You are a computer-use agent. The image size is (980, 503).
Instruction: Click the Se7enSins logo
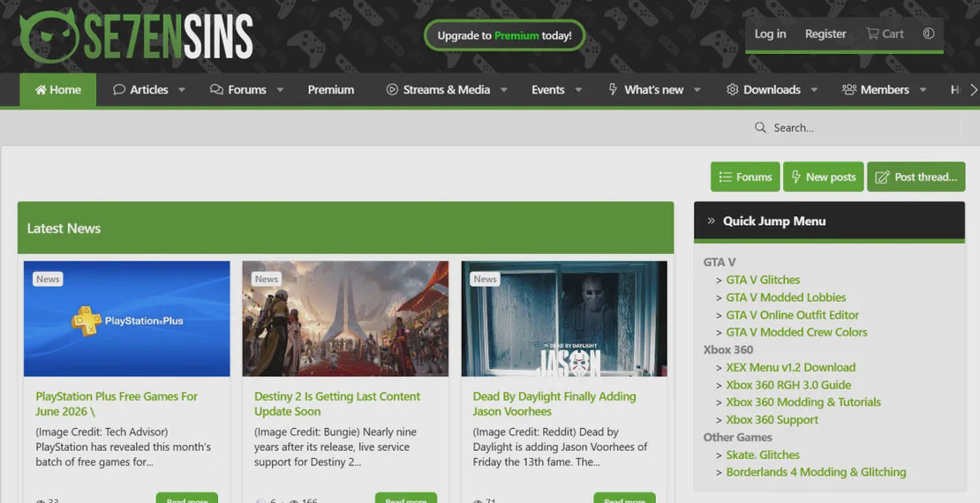coord(136,36)
